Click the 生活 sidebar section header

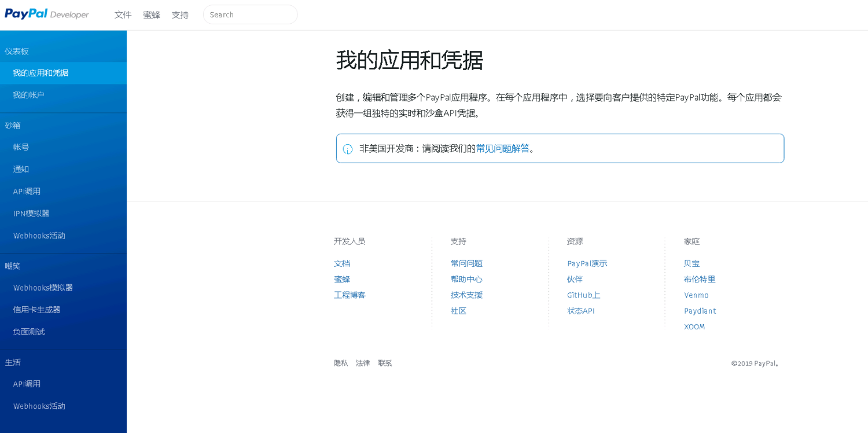(x=13, y=362)
